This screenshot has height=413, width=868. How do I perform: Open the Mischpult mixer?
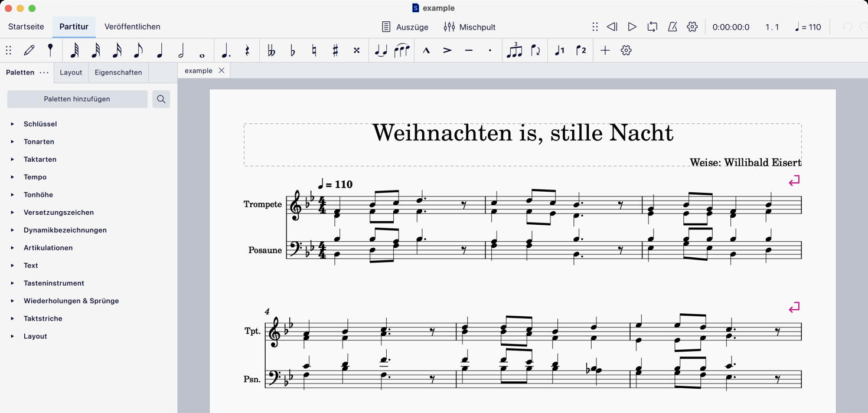[x=469, y=27]
